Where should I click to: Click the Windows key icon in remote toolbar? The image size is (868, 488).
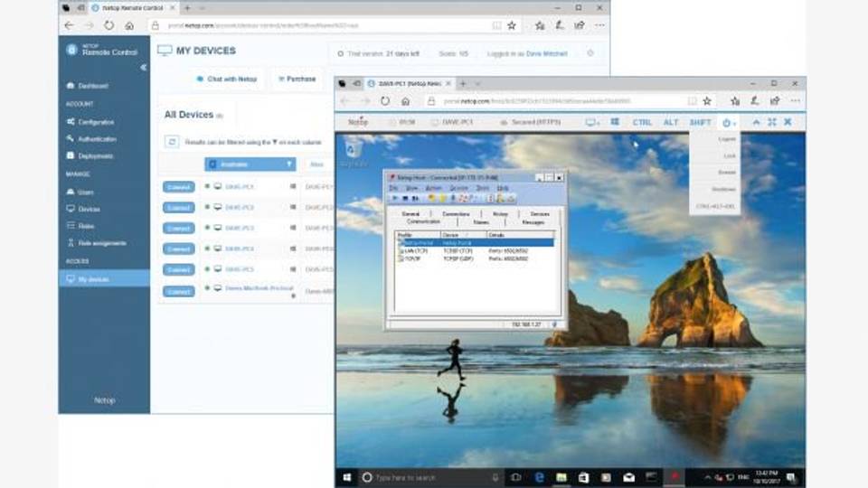(615, 122)
